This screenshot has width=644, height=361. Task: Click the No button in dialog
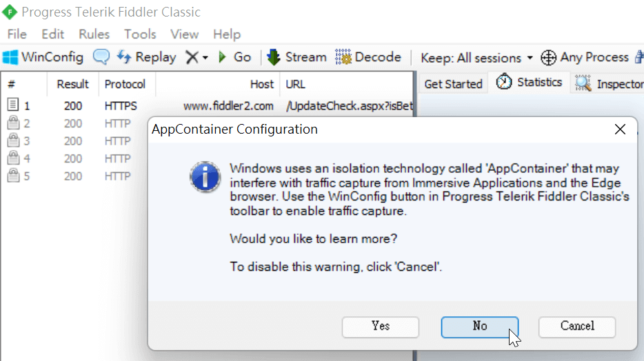pos(480,327)
